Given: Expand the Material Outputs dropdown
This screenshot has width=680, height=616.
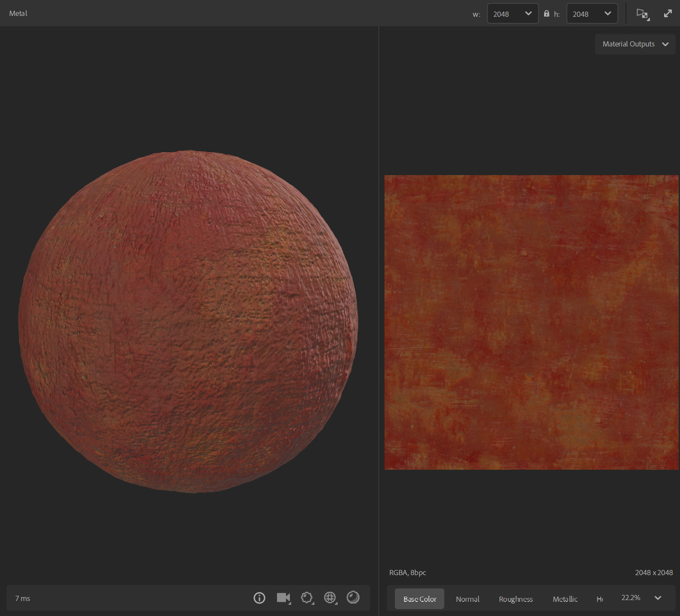Looking at the screenshot, I should [635, 44].
